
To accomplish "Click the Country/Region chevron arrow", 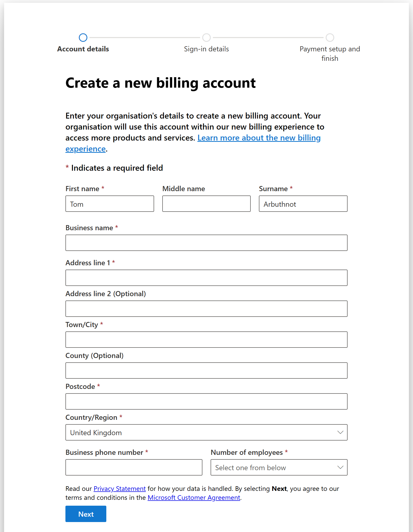I will click(340, 432).
